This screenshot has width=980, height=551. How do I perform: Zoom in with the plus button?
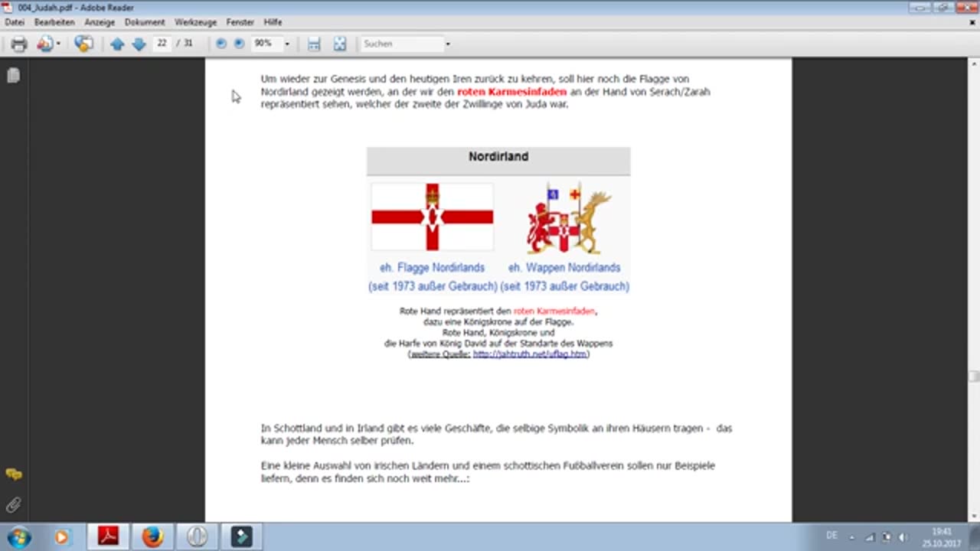tap(239, 44)
